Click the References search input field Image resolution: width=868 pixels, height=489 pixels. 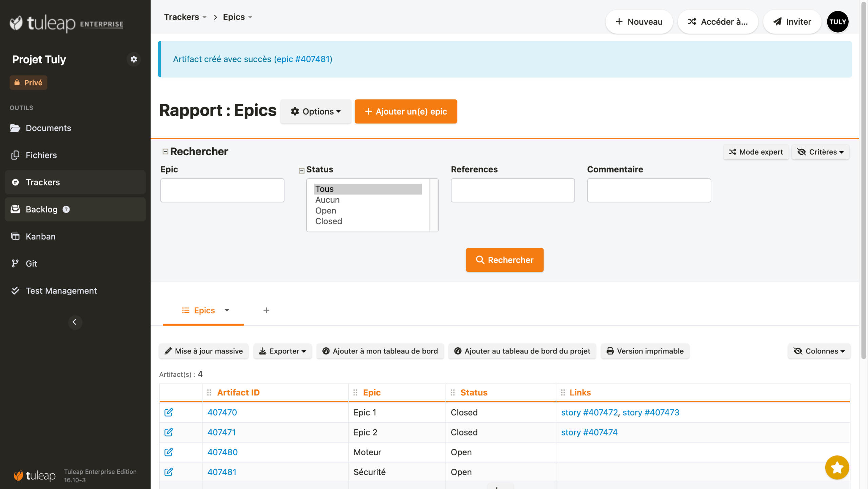(x=512, y=190)
